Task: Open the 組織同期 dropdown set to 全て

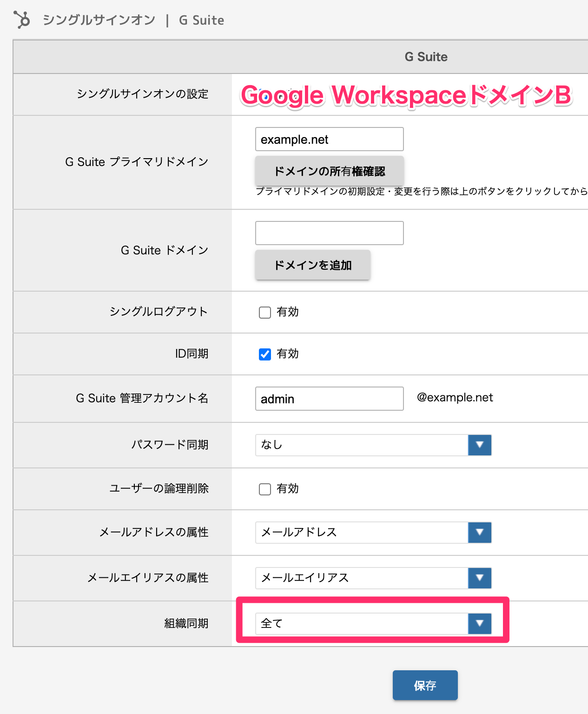Action: pos(373,624)
